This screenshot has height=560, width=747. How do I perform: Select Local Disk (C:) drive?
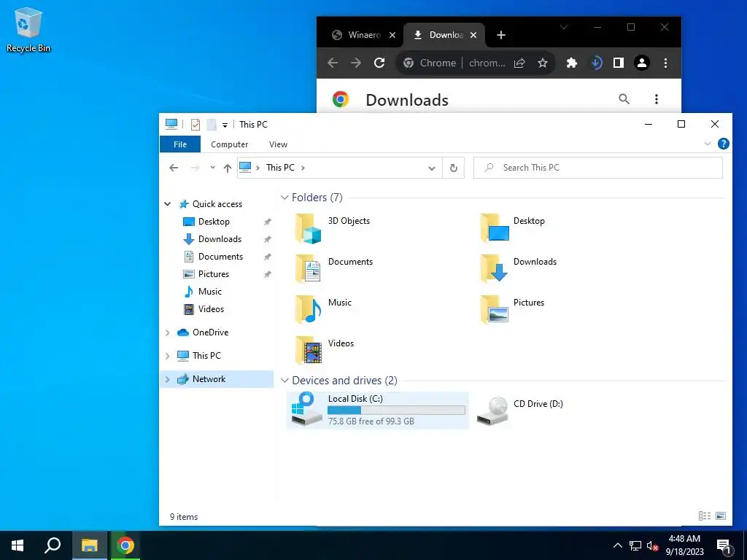378,410
